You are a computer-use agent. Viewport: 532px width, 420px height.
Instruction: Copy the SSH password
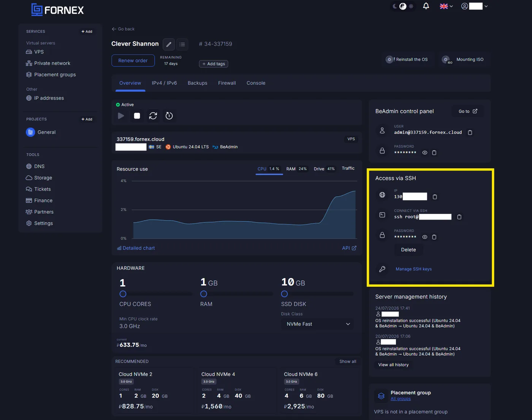(x=434, y=237)
